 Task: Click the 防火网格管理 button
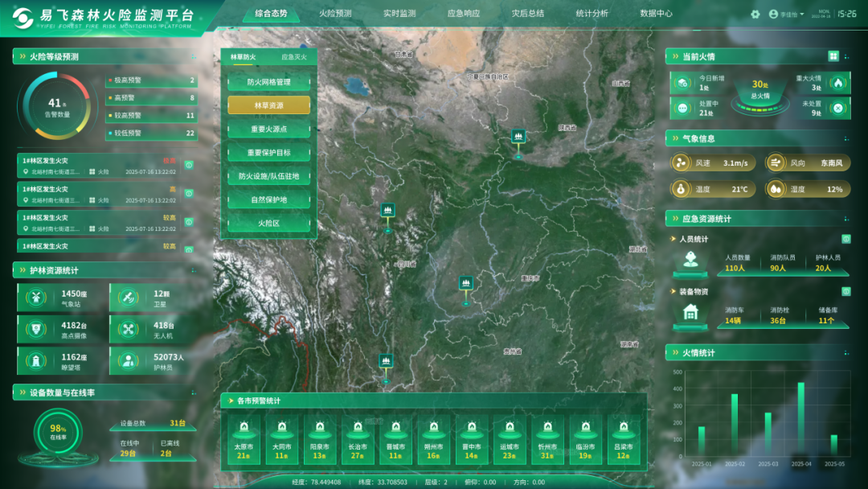tap(268, 82)
